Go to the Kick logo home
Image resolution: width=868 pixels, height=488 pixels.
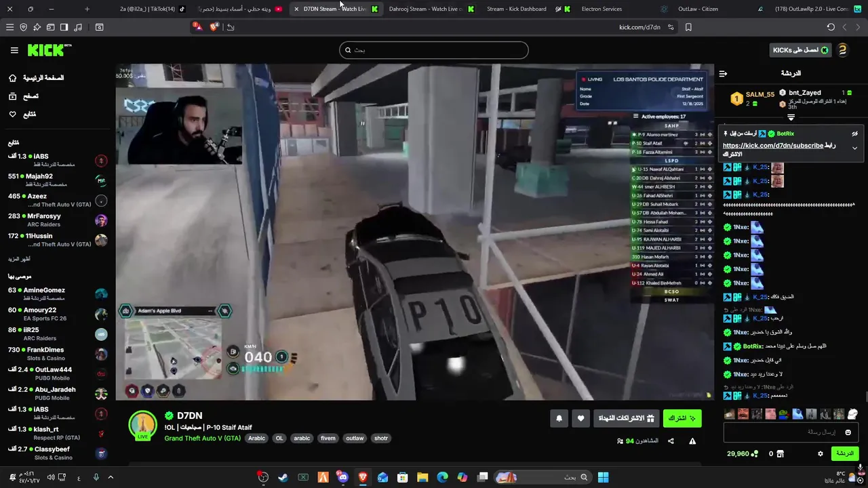click(49, 50)
